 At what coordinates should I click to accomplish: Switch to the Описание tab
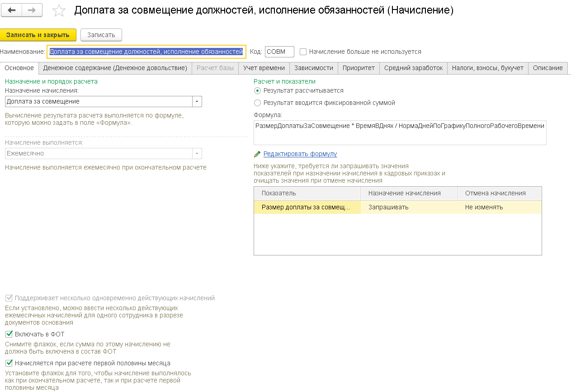point(547,68)
